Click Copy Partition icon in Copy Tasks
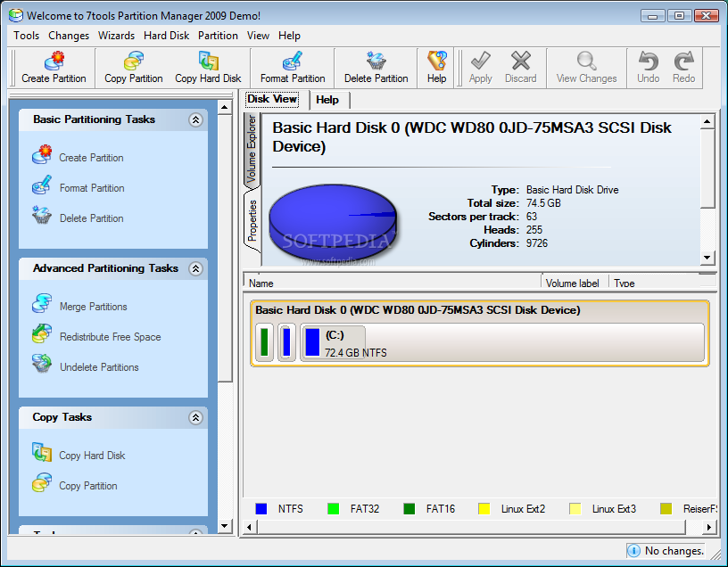 (x=42, y=482)
